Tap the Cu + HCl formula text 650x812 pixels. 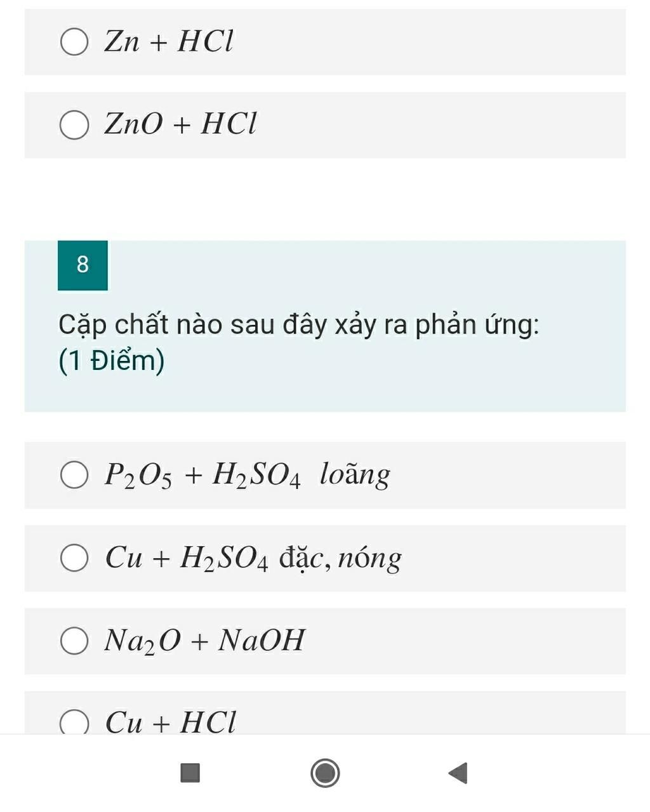click(170, 722)
